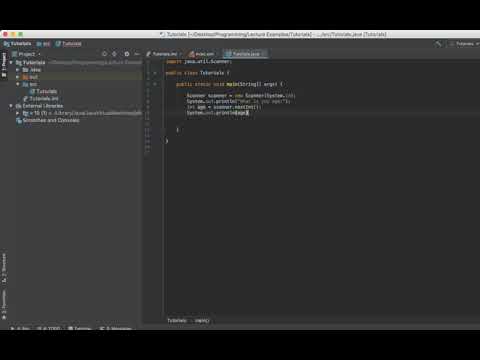Click the locate/scroll-from-source icon in Project panel

click(x=104, y=54)
